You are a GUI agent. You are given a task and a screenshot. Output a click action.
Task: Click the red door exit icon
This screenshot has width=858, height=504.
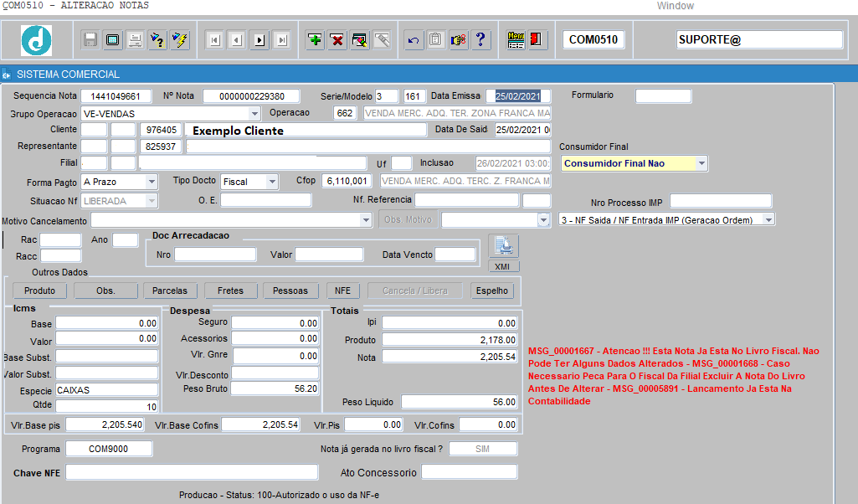(x=537, y=40)
